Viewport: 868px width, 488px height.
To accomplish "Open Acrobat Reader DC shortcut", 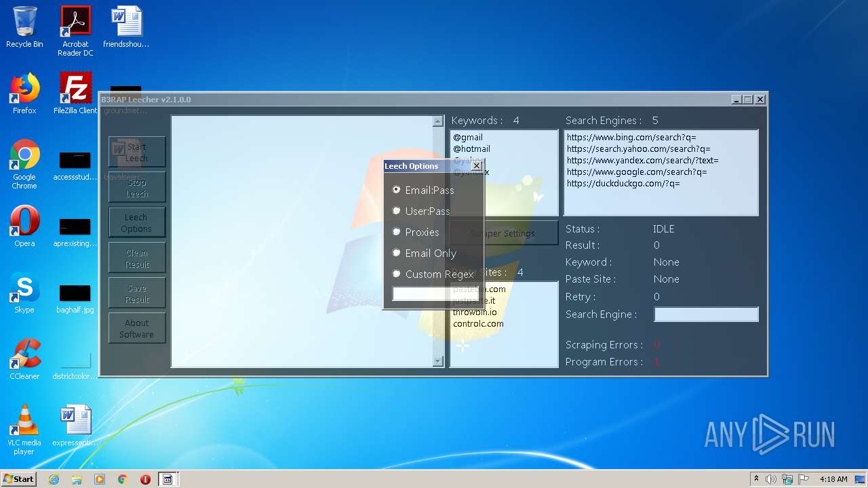I will [x=75, y=31].
